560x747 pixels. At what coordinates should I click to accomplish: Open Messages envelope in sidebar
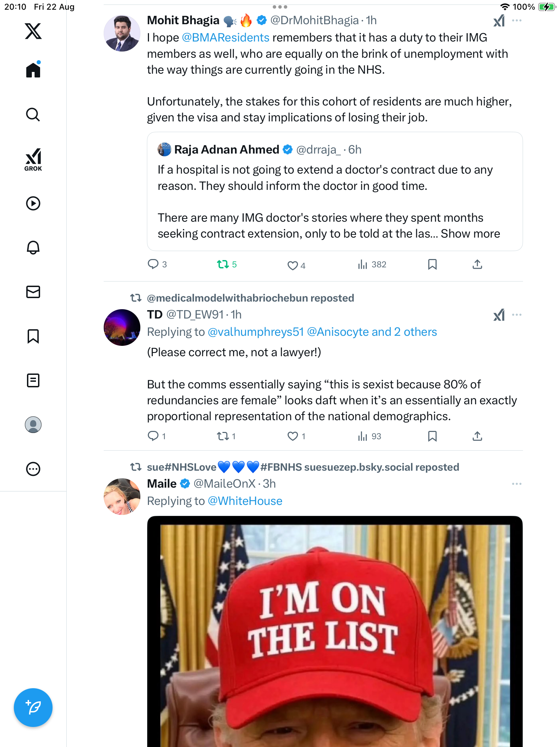point(33,292)
